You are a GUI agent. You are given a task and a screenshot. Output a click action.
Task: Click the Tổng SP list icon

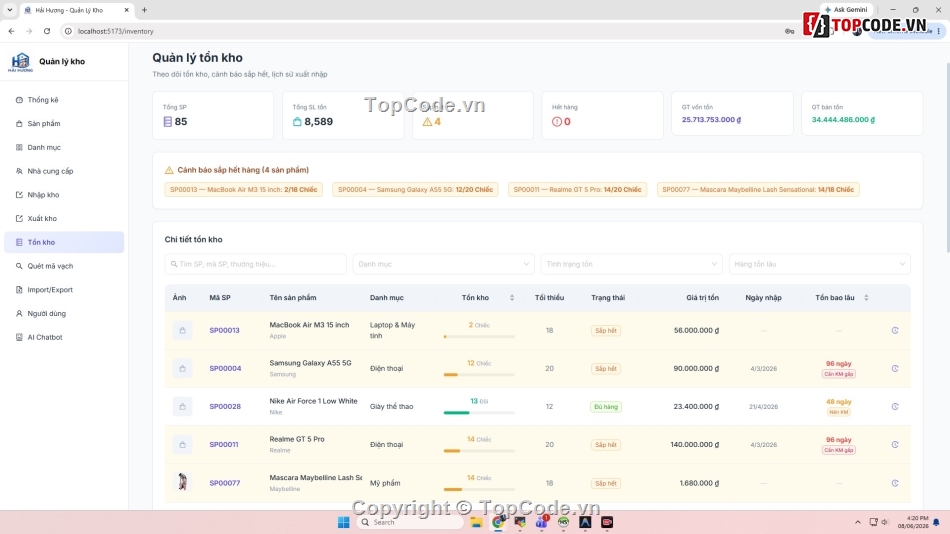coord(168,122)
